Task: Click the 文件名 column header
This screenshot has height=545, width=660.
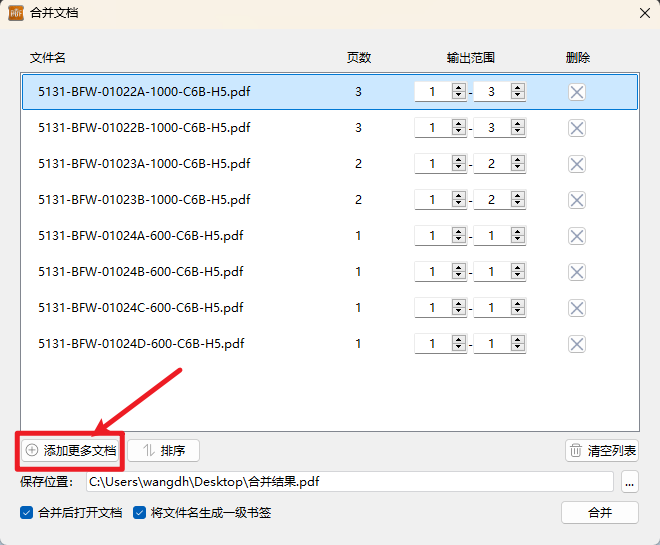Action: (x=48, y=58)
